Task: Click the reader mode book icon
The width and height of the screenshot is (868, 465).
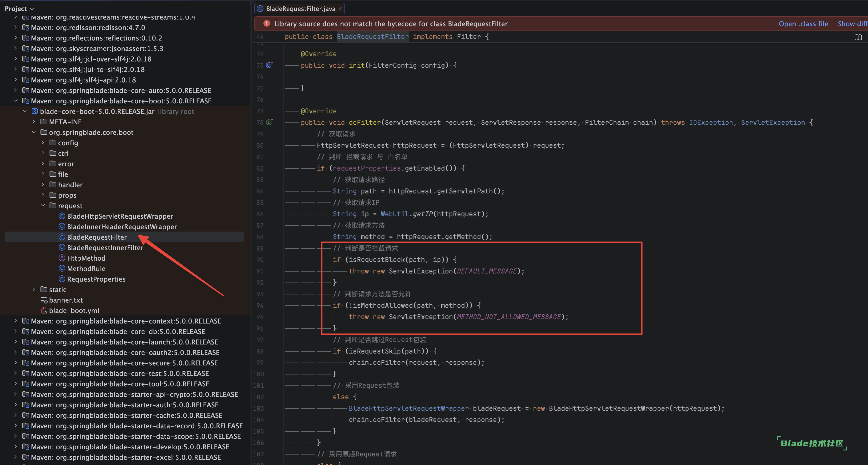Action: pos(858,37)
